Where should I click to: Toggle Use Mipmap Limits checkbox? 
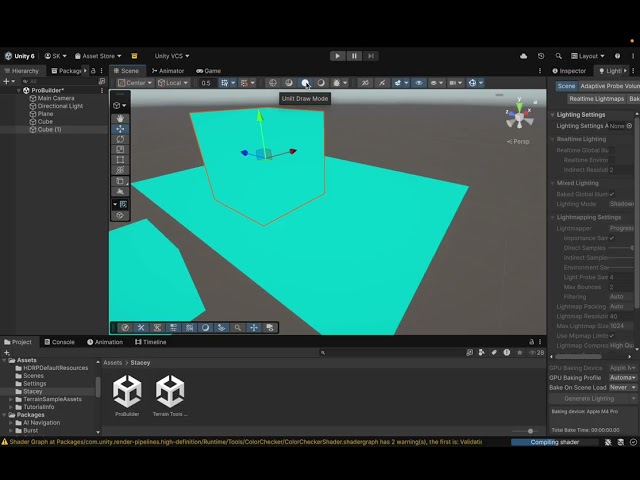(611, 336)
